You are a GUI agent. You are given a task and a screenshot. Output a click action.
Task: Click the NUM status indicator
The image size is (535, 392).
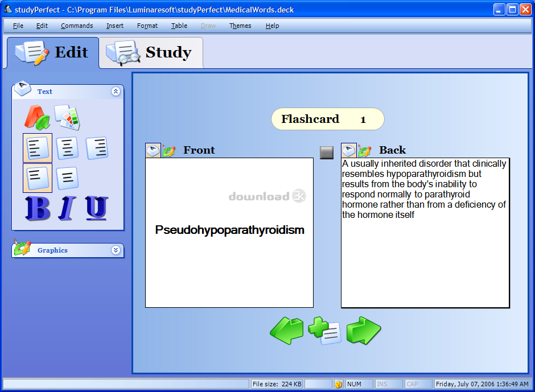(x=359, y=384)
